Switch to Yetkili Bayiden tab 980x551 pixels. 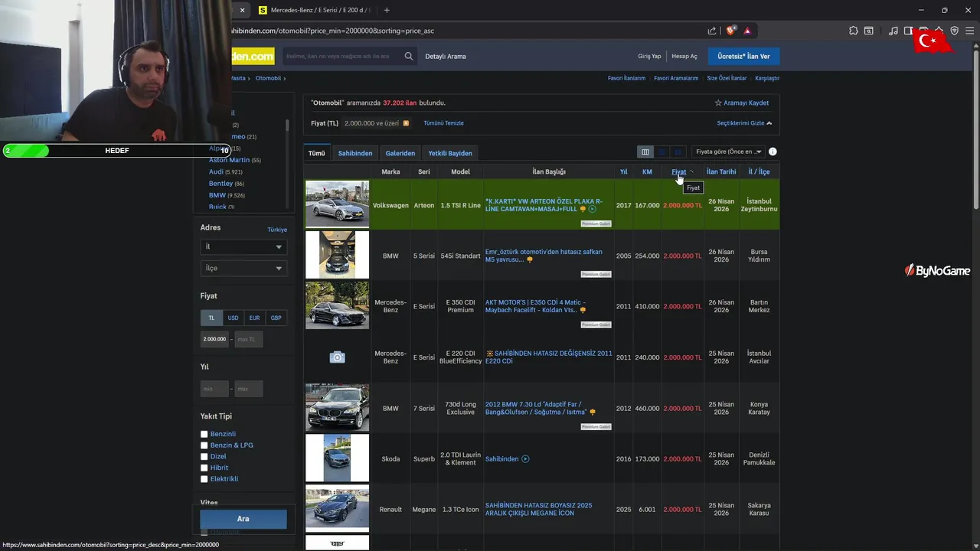click(450, 153)
